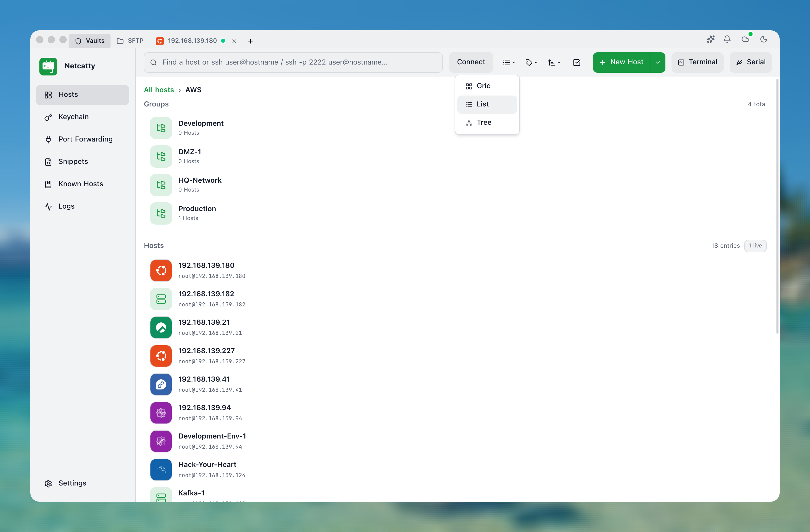
Task: Click the Kafka-1 host icon
Action: click(161, 495)
